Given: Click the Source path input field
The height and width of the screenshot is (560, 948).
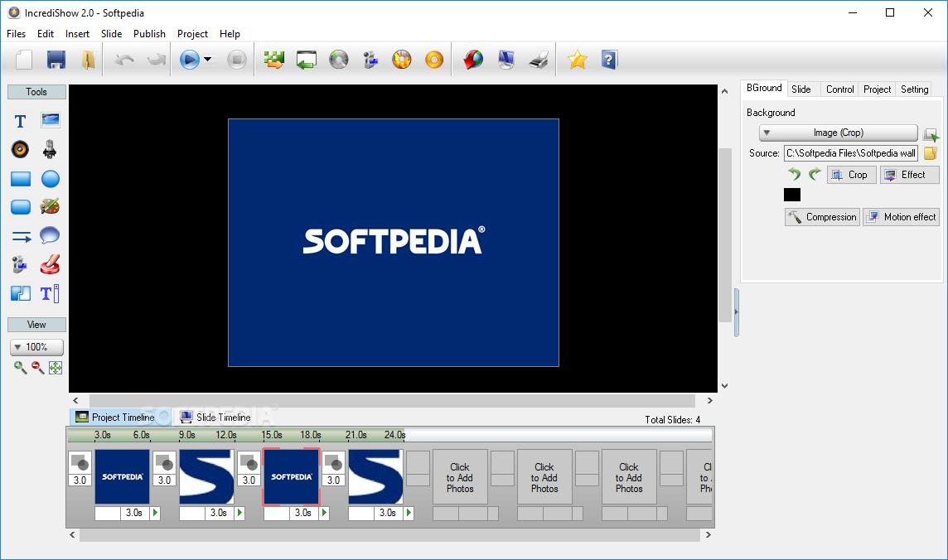Looking at the screenshot, I should 851,153.
